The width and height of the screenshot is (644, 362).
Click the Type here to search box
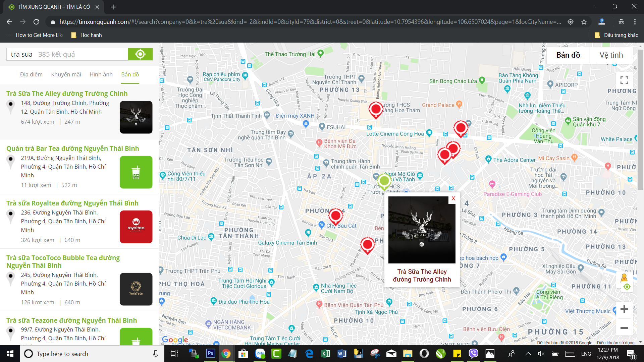click(92, 354)
